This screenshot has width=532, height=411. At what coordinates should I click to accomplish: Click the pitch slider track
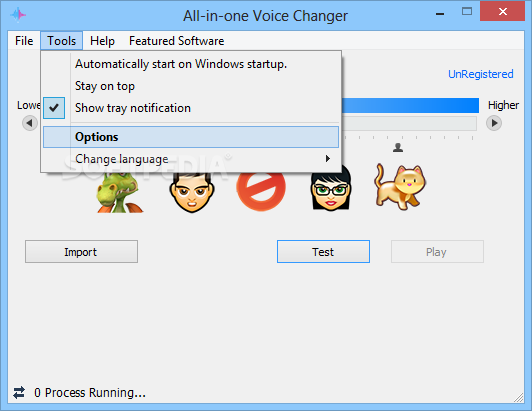409,124
